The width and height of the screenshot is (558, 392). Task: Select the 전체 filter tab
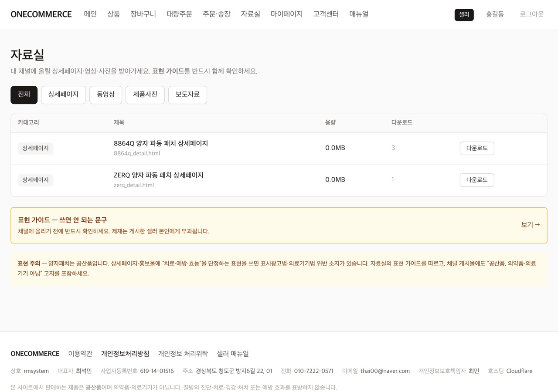click(24, 95)
